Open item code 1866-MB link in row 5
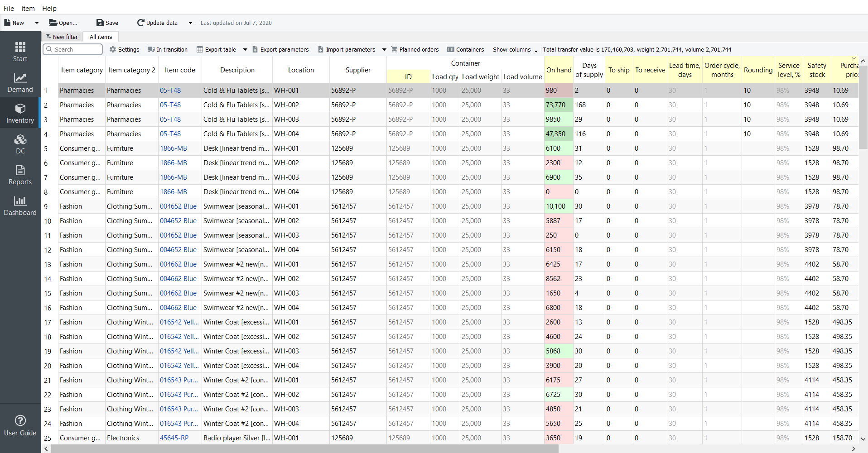868x453 pixels. tap(174, 148)
